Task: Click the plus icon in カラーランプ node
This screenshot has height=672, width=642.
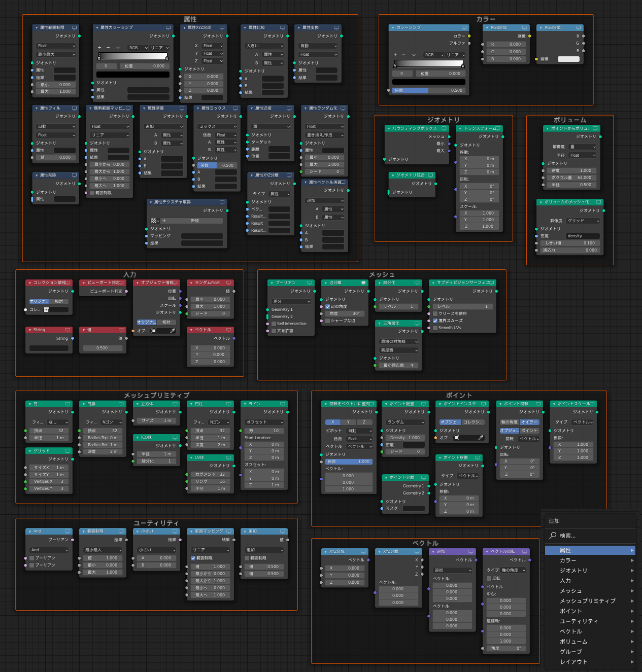Action: 395,55
